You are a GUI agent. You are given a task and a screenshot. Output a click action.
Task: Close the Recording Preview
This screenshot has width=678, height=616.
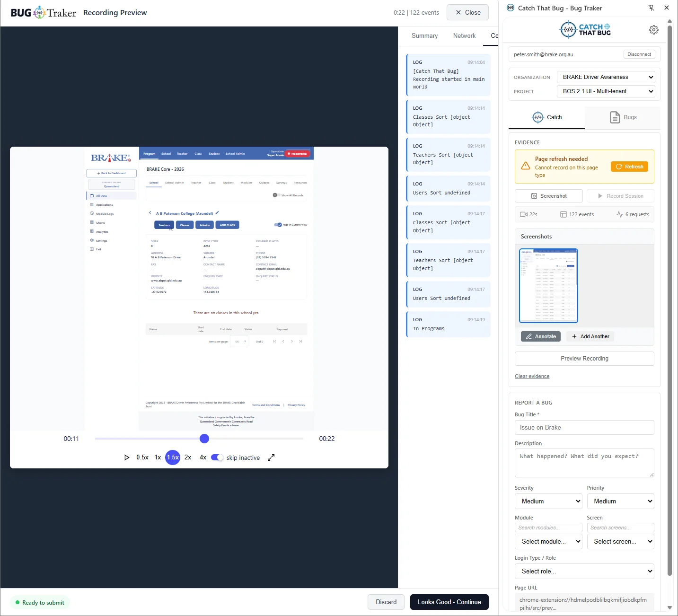467,13
